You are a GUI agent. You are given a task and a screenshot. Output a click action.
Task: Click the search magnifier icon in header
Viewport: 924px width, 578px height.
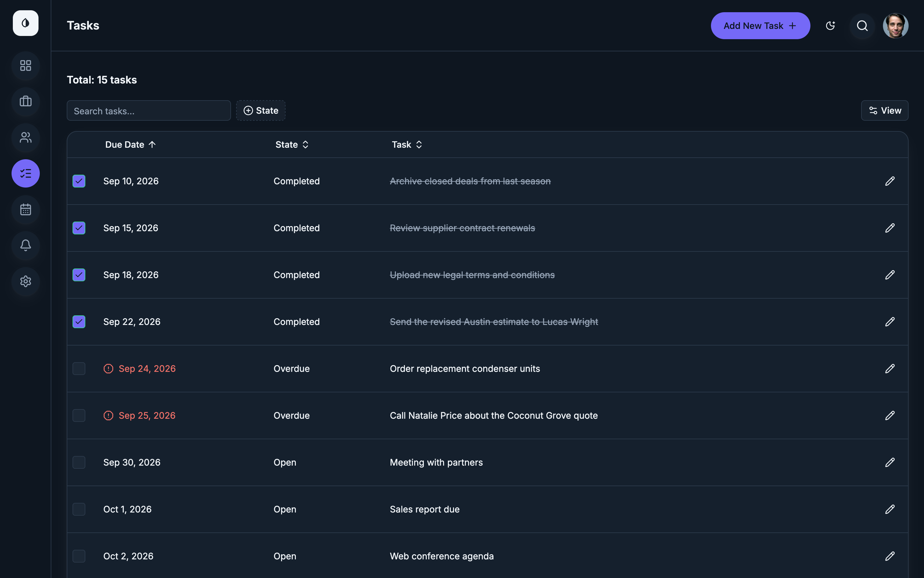[862, 26]
